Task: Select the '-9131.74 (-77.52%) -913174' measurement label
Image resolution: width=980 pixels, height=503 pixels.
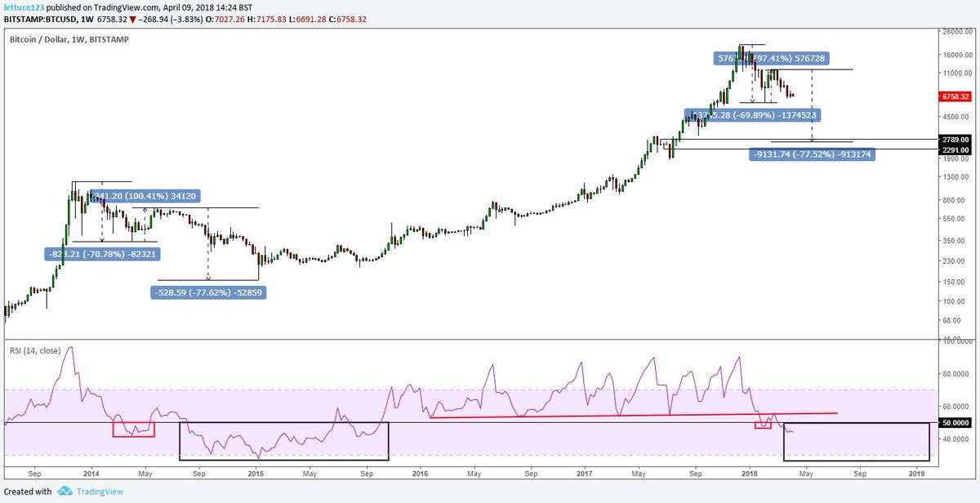Action: click(813, 155)
